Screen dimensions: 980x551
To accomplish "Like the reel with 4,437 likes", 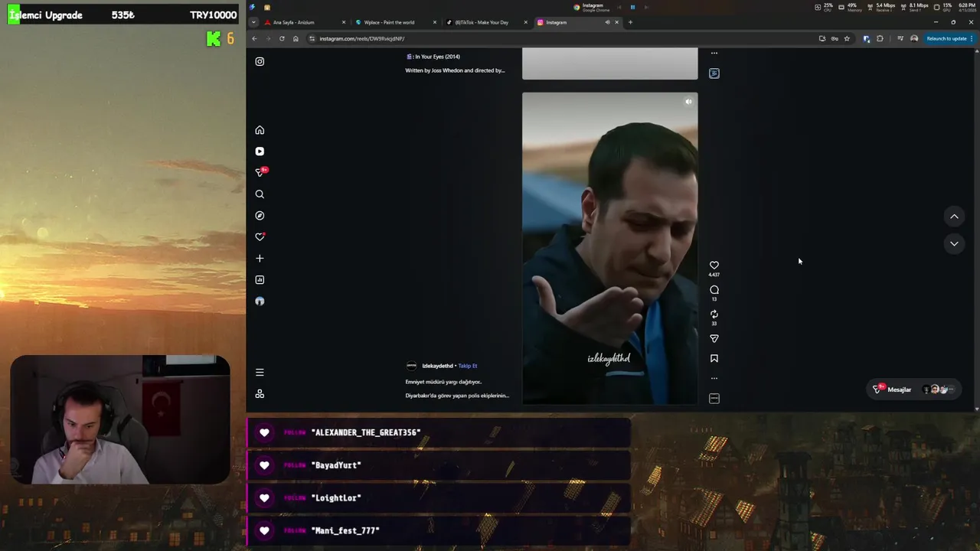I will 714,266.
